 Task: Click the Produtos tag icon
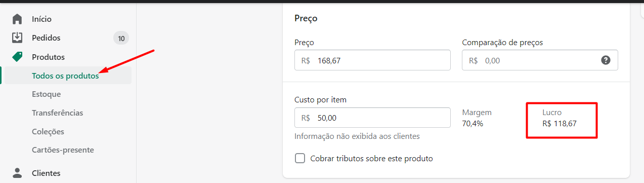click(17, 57)
